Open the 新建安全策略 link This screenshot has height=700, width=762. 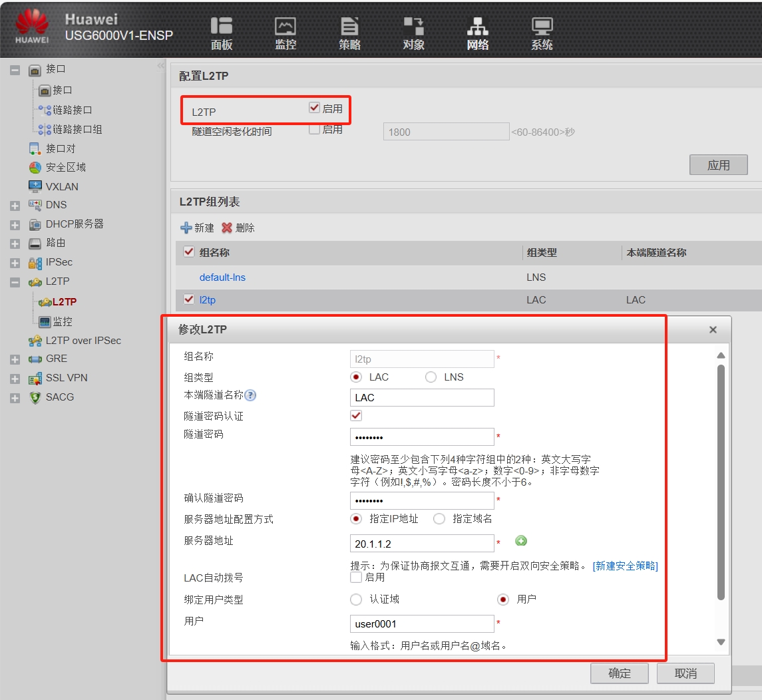[625, 566]
